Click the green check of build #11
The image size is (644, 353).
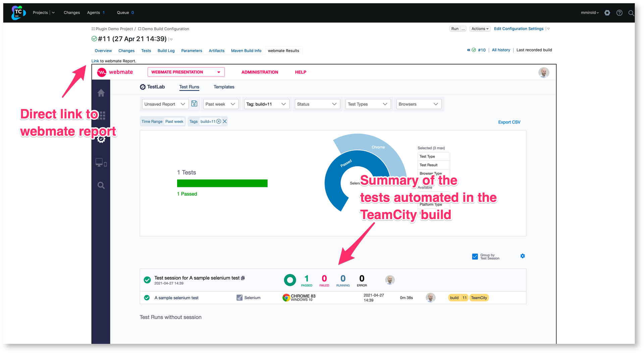click(x=94, y=39)
